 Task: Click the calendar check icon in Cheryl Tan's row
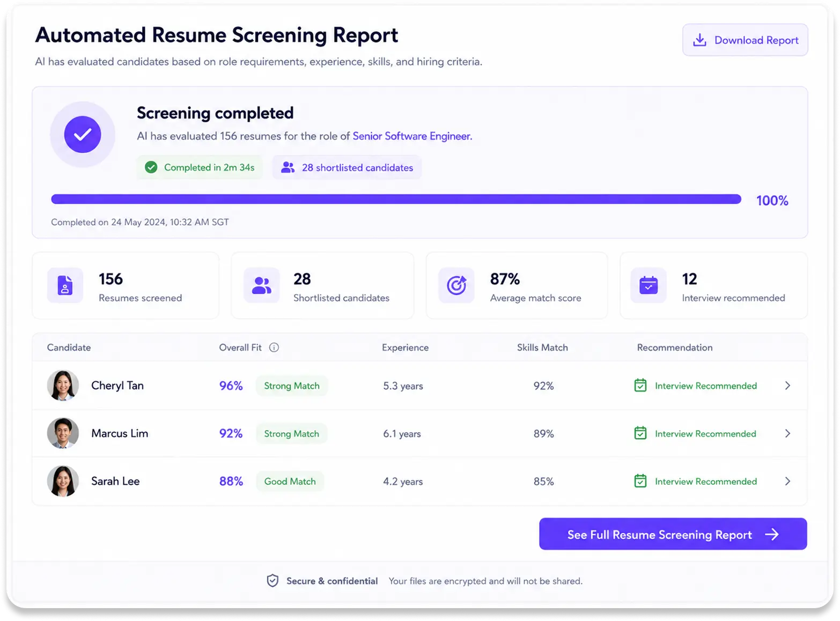point(640,385)
